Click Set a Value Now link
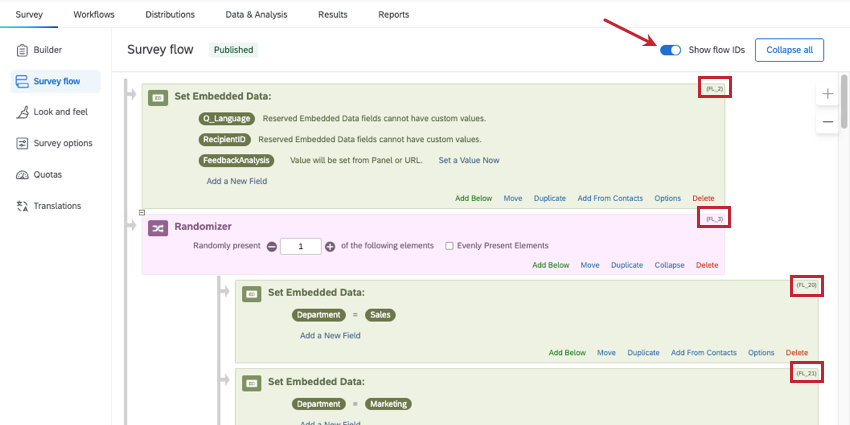 tap(469, 160)
